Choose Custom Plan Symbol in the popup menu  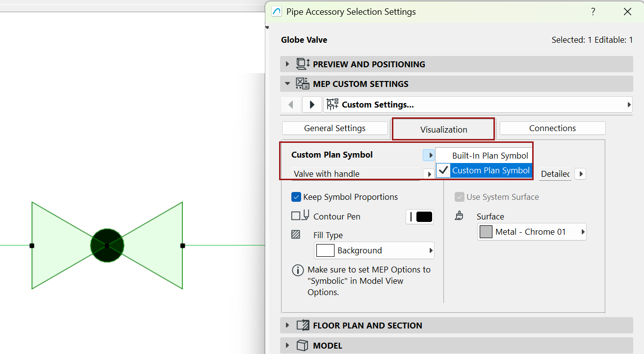point(484,170)
